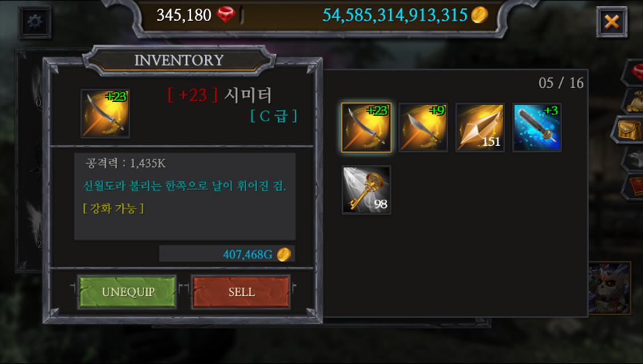Select the +23 scimitar inventory slot

pos(366,127)
